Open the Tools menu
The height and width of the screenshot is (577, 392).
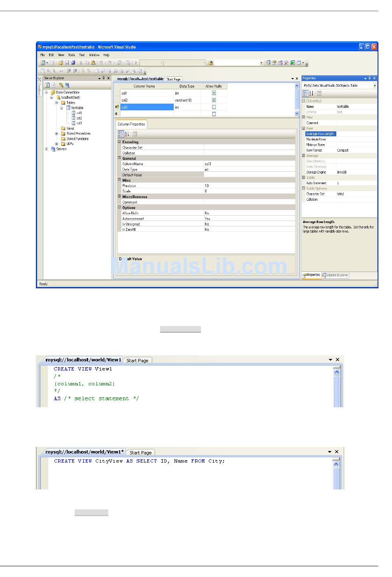pos(72,55)
